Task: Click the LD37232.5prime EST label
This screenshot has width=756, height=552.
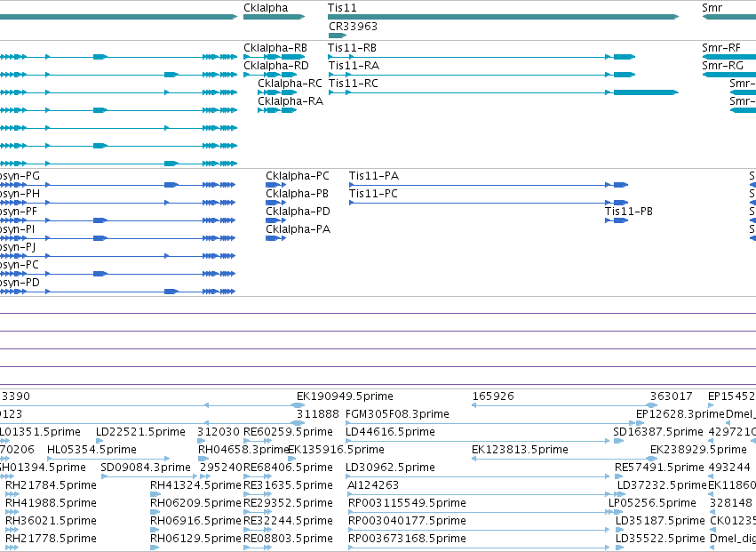Action: (662, 485)
